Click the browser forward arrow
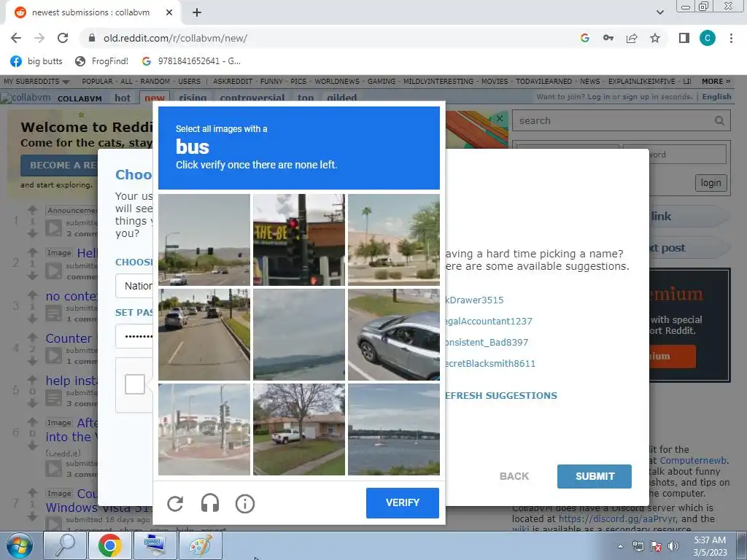Viewport: 747px width, 560px height. [x=39, y=38]
